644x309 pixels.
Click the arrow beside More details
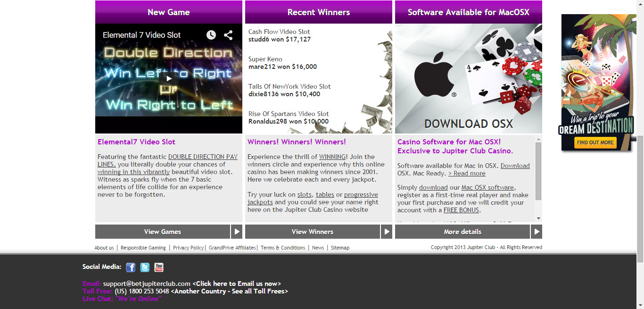click(x=537, y=232)
